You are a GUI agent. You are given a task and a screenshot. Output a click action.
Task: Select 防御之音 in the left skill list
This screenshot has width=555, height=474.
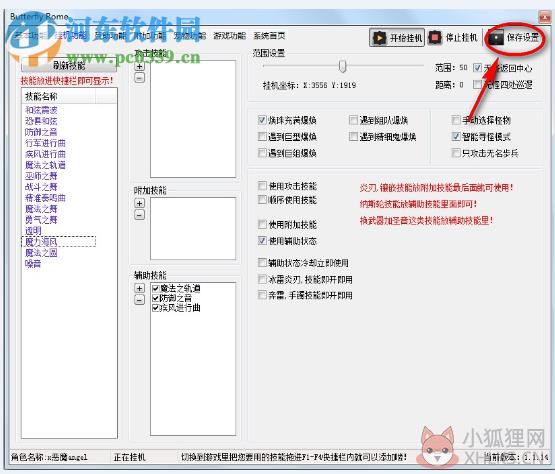pos(41,132)
